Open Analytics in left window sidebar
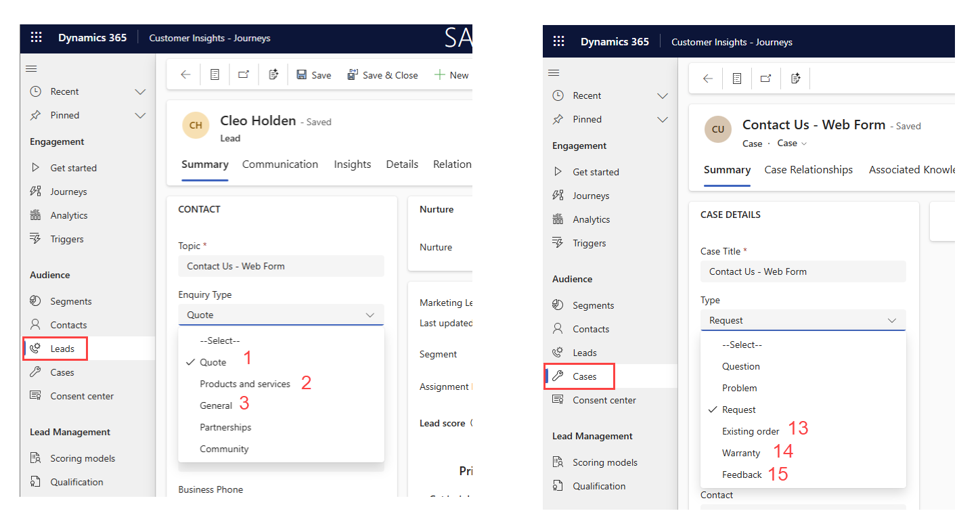980x530 pixels. pyautogui.click(x=69, y=215)
